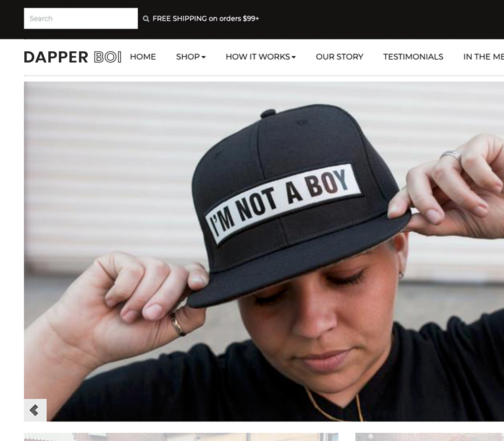Open the Our Story page
504x441 pixels.
(x=339, y=57)
